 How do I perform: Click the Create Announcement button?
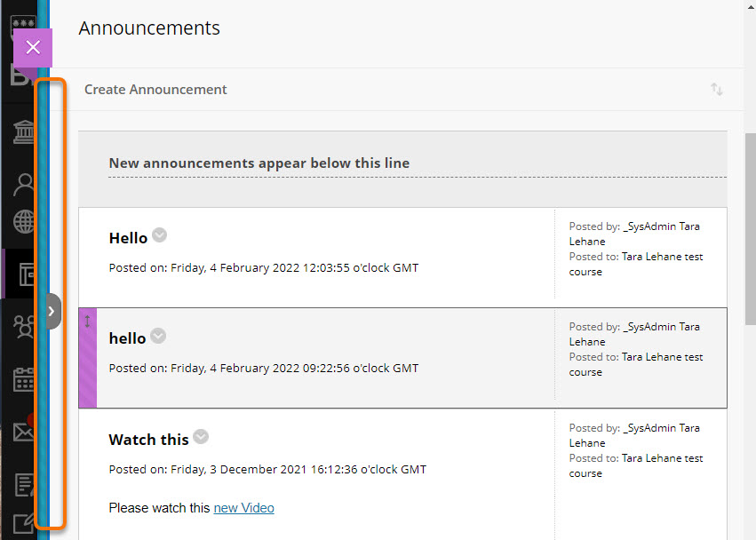(155, 90)
